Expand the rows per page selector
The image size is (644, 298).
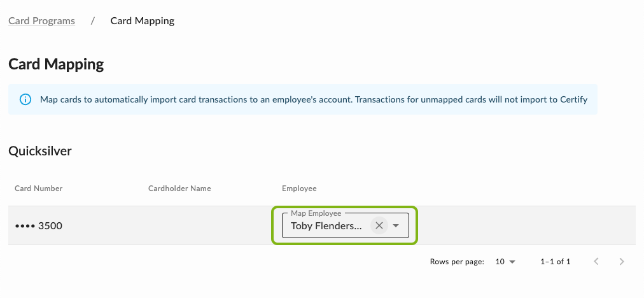[505, 262]
